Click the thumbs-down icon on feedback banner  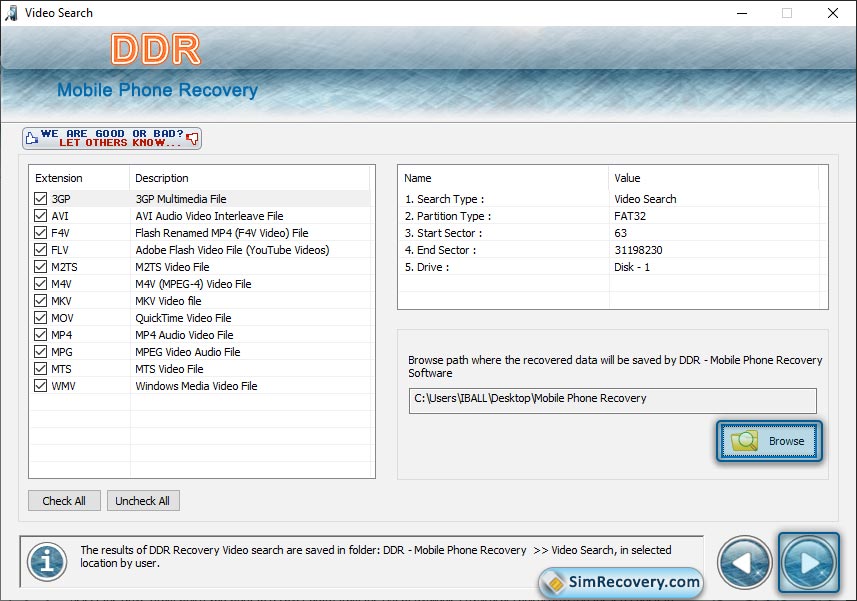[x=192, y=138]
